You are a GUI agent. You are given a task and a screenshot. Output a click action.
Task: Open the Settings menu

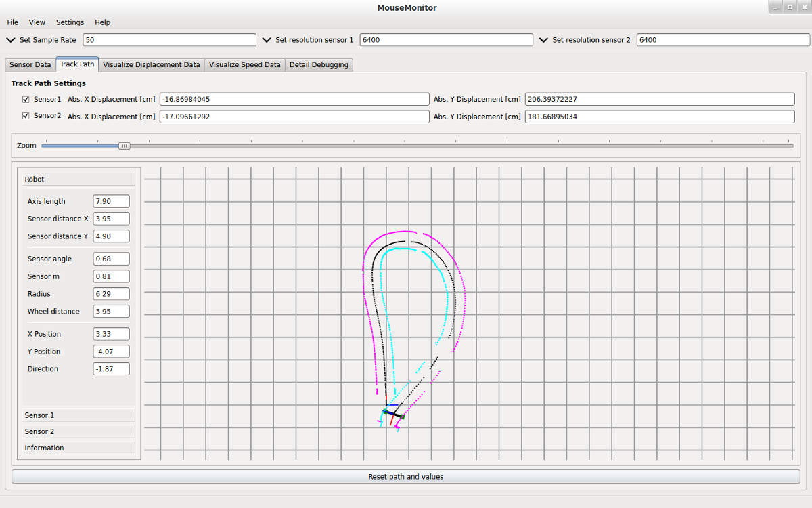(70, 22)
